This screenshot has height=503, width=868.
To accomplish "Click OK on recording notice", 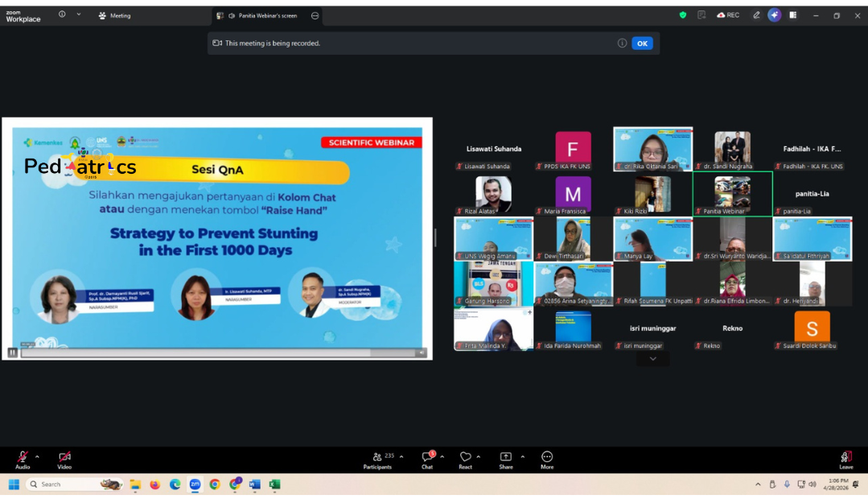I will pos(642,43).
